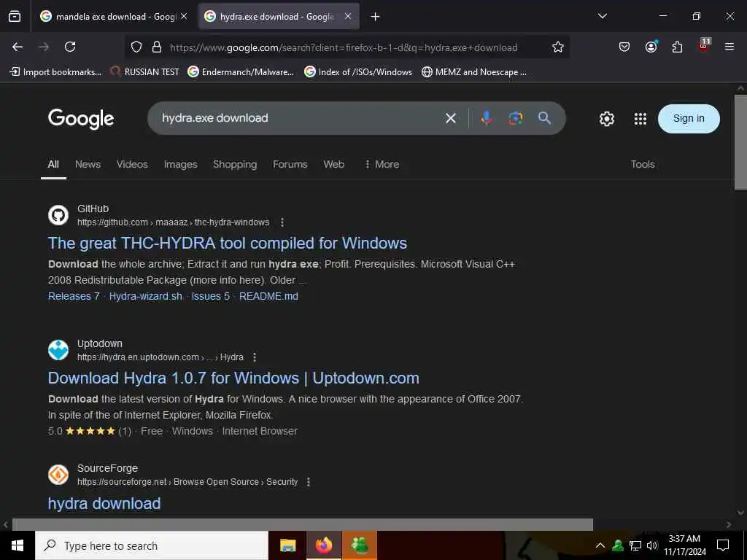Select the Images search tab
Image resolution: width=747 pixels, height=560 pixels.
pos(181,164)
